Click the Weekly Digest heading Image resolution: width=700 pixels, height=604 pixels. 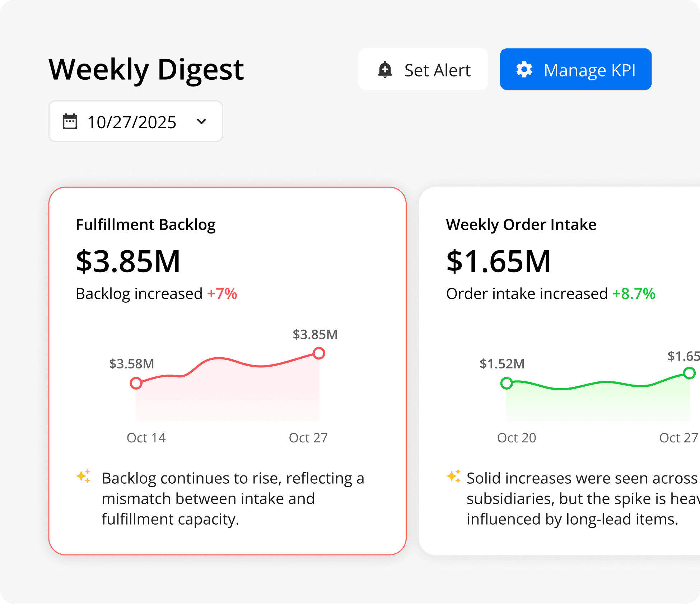click(x=146, y=69)
